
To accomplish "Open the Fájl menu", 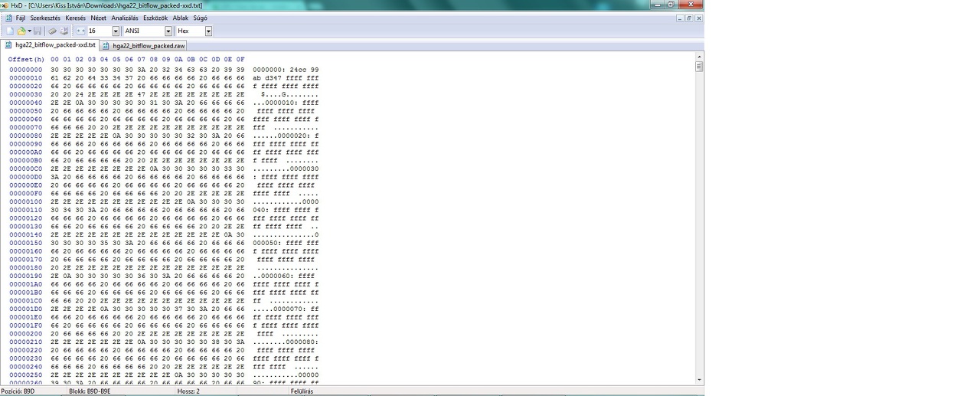I will click(x=21, y=18).
